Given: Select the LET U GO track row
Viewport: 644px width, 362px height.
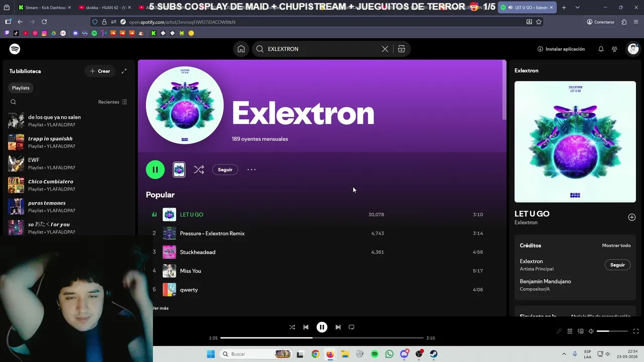Looking at the screenshot, I should tap(322, 215).
